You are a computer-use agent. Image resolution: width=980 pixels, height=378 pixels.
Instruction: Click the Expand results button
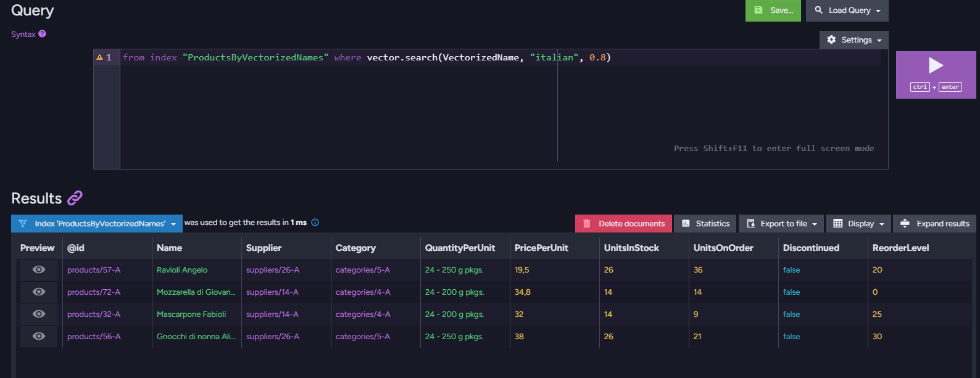pyautogui.click(x=935, y=223)
